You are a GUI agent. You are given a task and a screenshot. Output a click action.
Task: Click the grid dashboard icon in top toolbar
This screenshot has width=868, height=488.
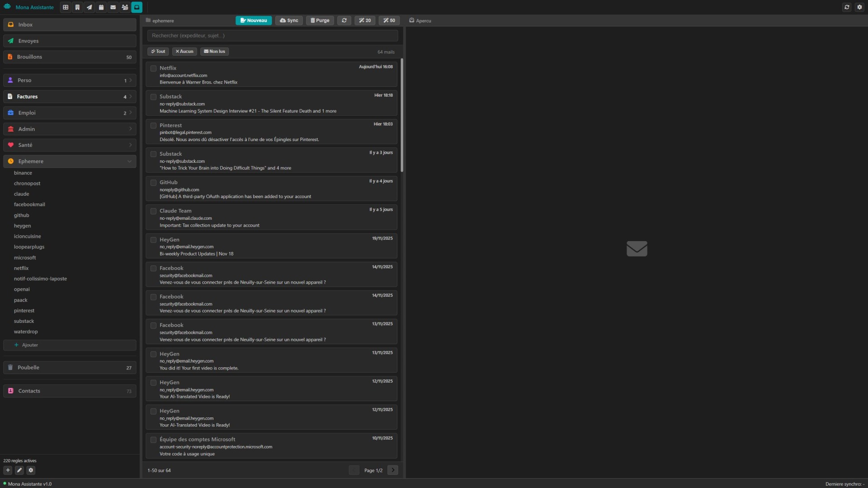[66, 7]
